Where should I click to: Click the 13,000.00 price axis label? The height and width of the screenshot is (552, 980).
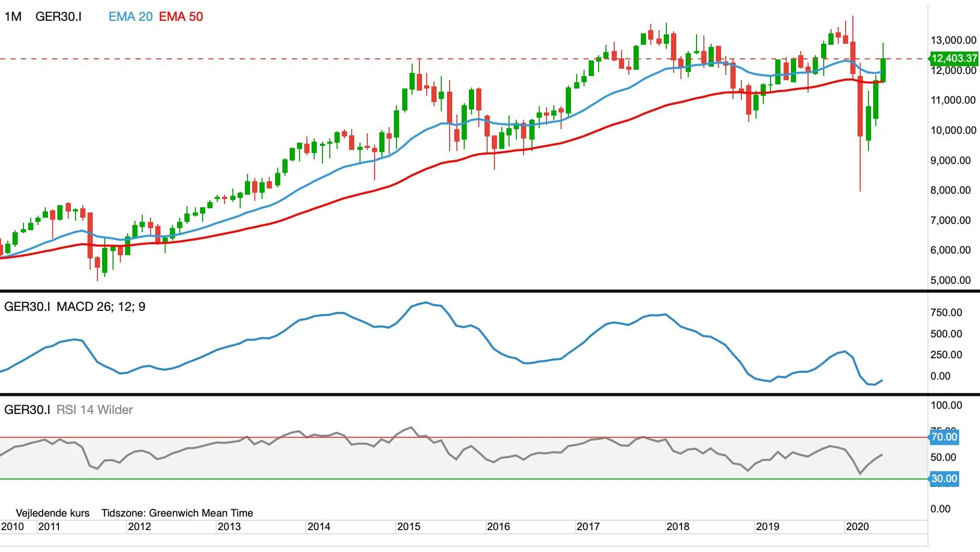(953, 40)
